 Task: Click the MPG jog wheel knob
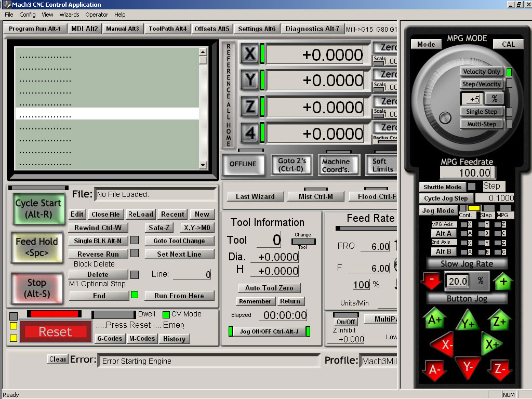tap(445, 118)
